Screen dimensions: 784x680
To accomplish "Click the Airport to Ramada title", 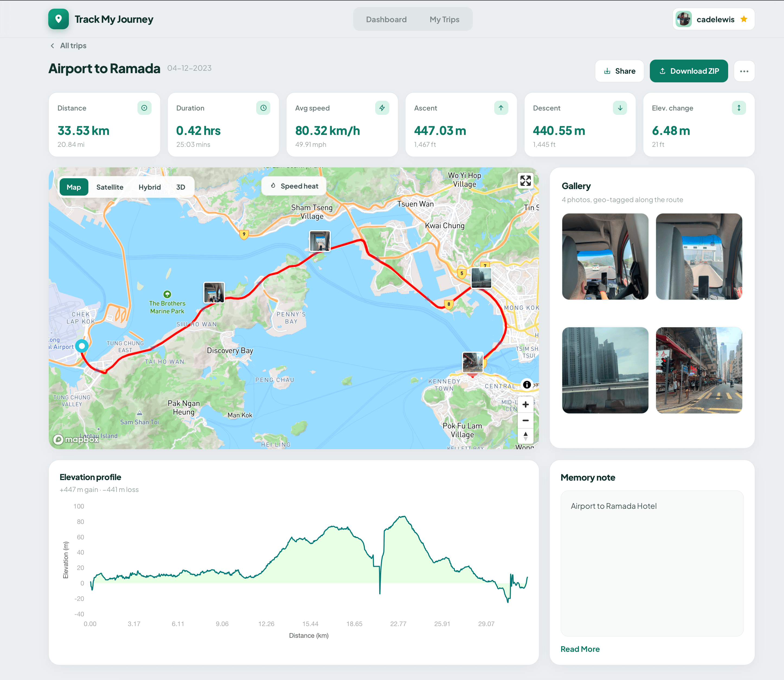I will pos(104,68).
